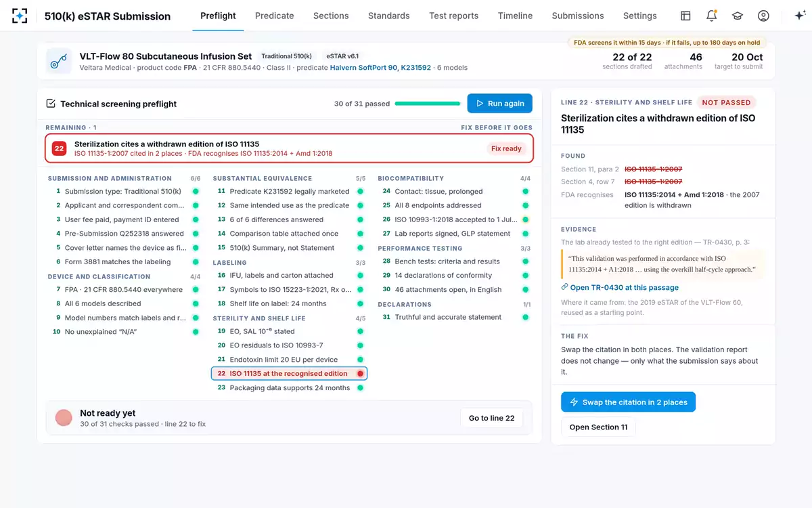Click the infusion set device icon
Viewport: 812px width, 508px height.
click(x=59, y=61)
